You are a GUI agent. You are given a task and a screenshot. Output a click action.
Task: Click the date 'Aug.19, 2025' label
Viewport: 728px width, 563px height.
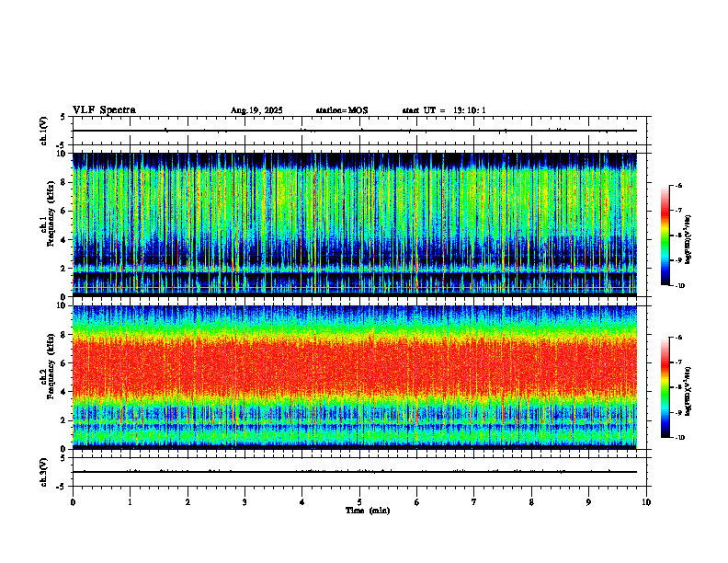[256, 110]
